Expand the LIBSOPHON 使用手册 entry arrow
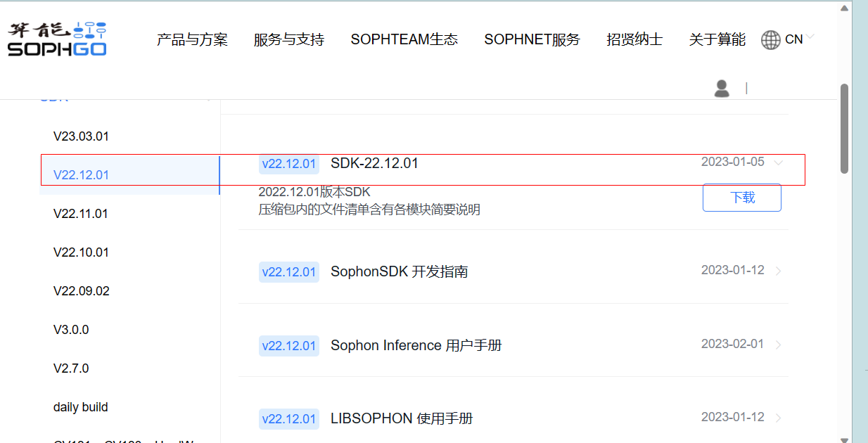This screenshot has height=443, width=868. point(779,418)
